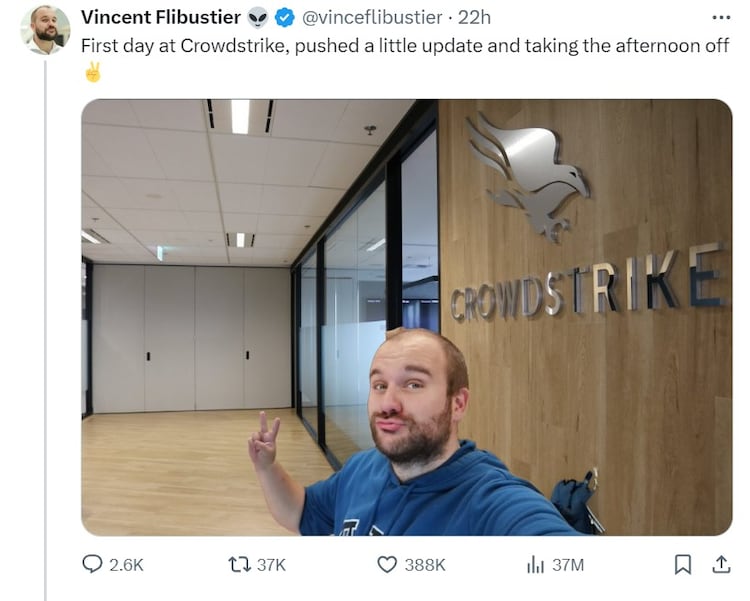Click the share upload-arrow icon

point(721,564)
